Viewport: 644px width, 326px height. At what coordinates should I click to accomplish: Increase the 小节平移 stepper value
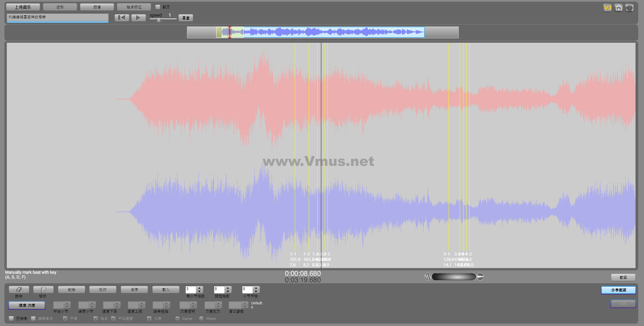pos(256,288)
